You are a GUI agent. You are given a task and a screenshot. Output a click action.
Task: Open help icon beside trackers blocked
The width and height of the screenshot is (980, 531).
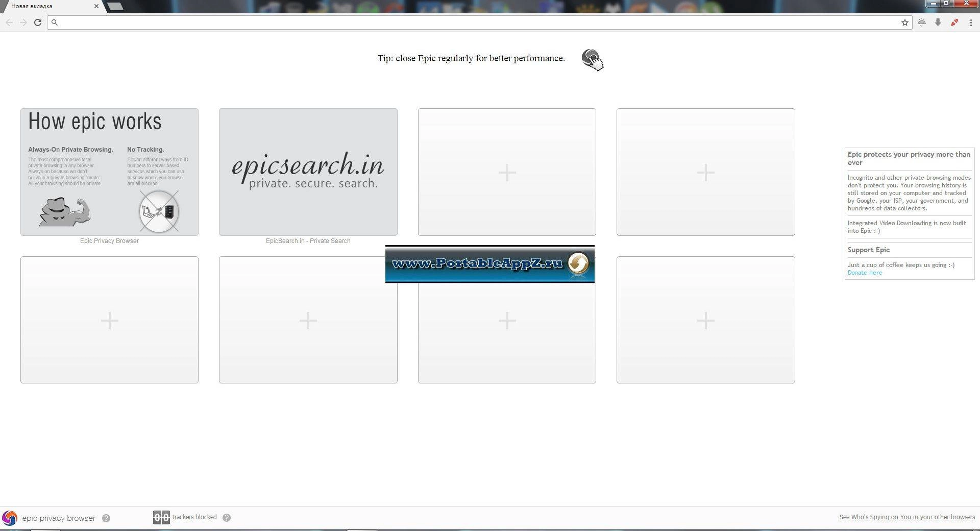tap(227, 518)
